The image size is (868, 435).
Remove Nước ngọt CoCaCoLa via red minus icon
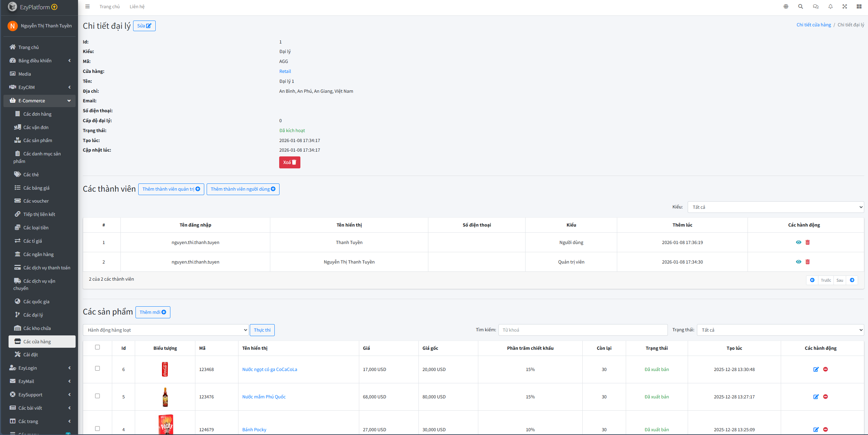[826, 369]
